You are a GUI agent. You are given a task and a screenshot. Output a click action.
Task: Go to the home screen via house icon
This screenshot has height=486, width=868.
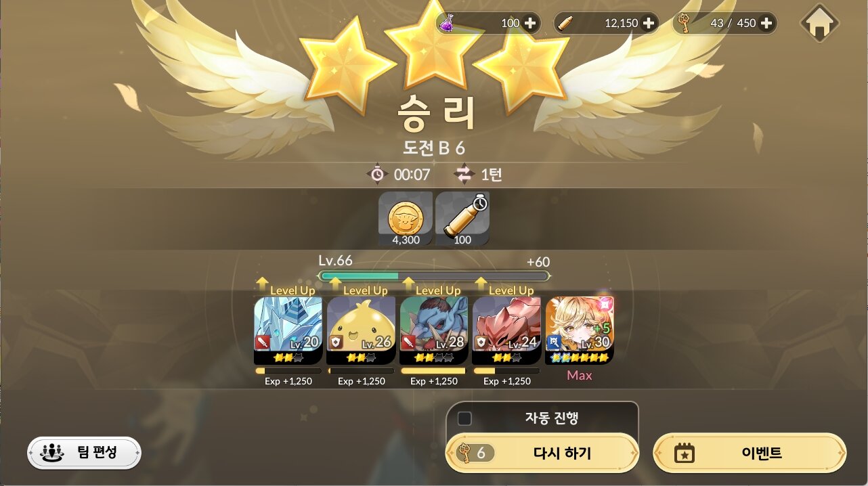tap(820, 24)
